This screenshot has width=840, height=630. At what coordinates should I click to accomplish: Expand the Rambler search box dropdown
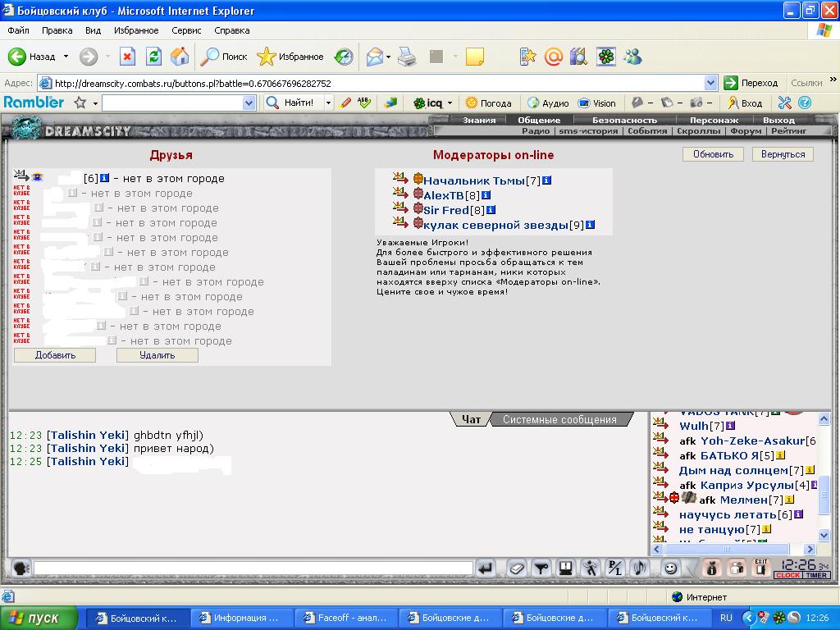point(249,103)
